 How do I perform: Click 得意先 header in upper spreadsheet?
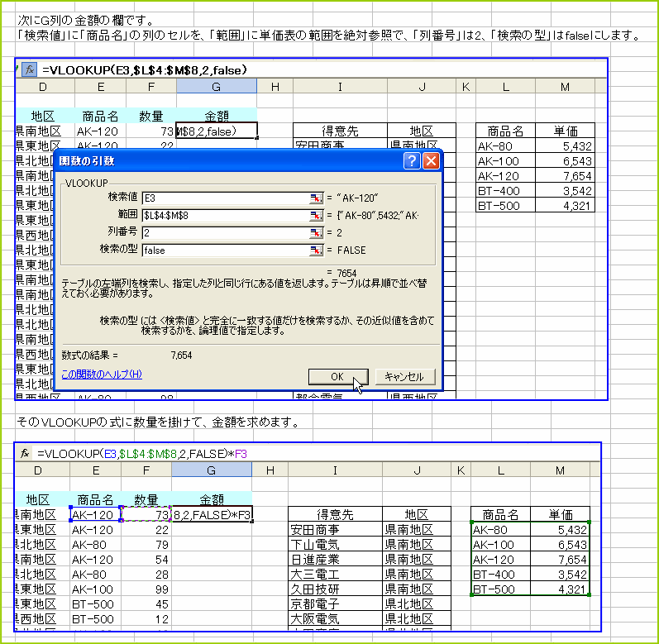click(x=340, y=131)
